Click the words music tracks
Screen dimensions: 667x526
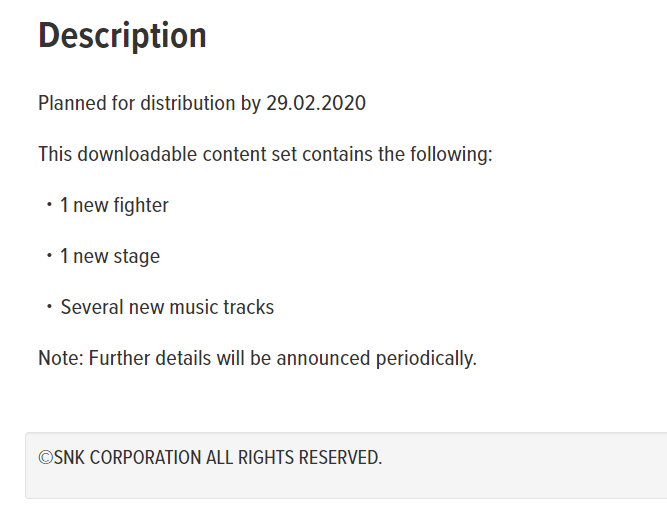pos(222,308)
